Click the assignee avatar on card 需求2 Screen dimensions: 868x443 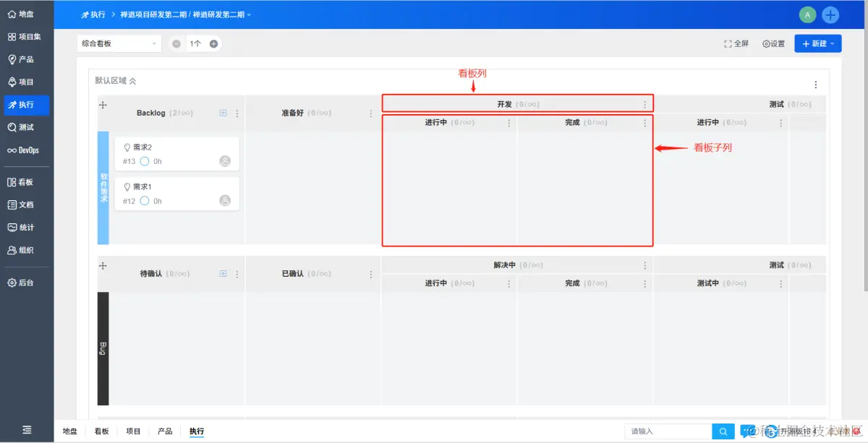[225, 161]
